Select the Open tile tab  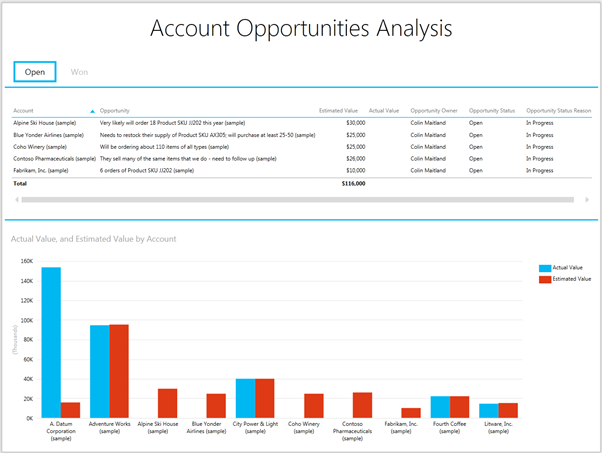(35, 72)
